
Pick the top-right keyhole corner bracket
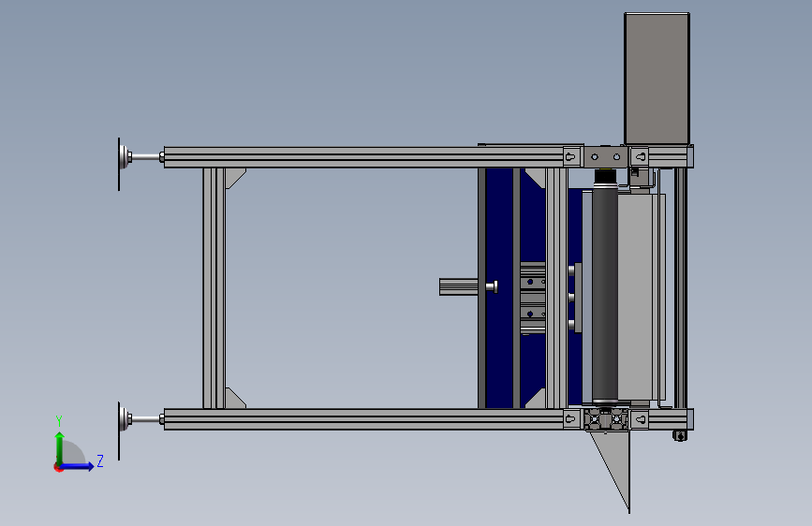click(639, 156)
